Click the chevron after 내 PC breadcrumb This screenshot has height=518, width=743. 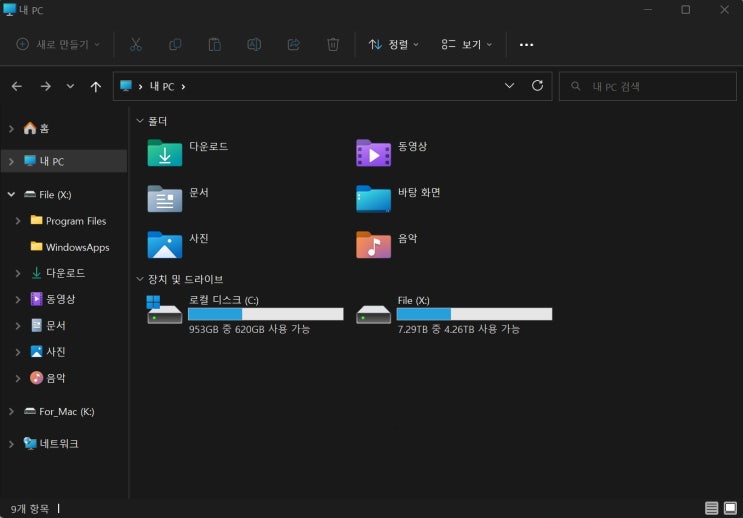coord(183,86)
